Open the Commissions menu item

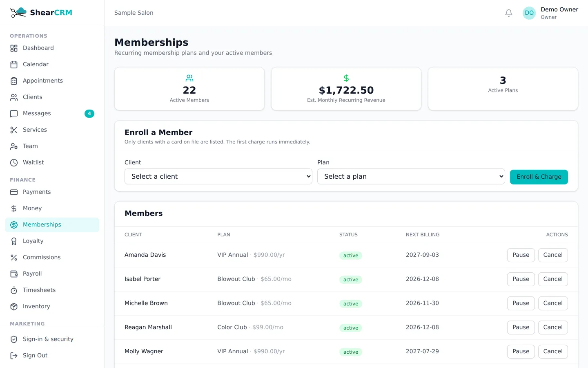(x=52, y=258)
